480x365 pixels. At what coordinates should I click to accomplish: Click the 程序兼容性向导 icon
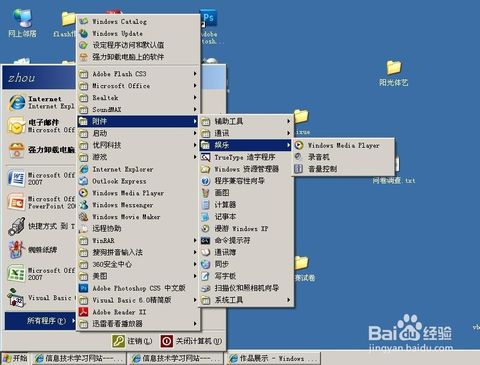206,181
